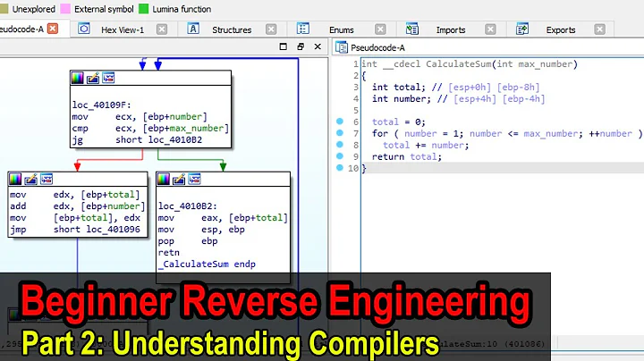Set node color on loc_4010B2 block
The image size is (644, 361).
point(164,180)
